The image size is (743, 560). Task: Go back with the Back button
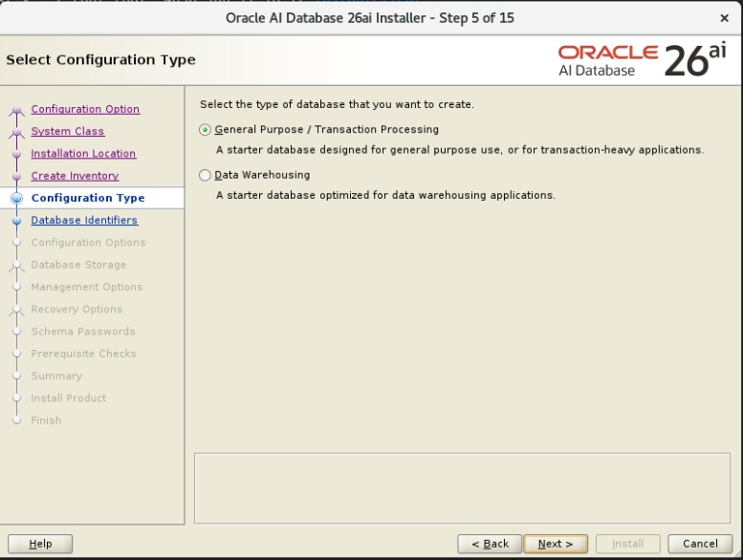pos(490,544)
